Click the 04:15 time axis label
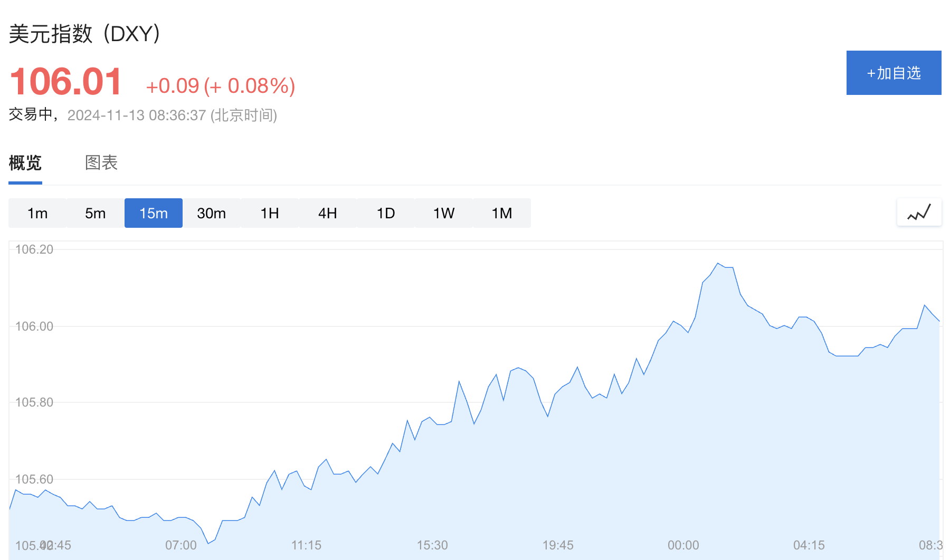 tap(809, 545)
